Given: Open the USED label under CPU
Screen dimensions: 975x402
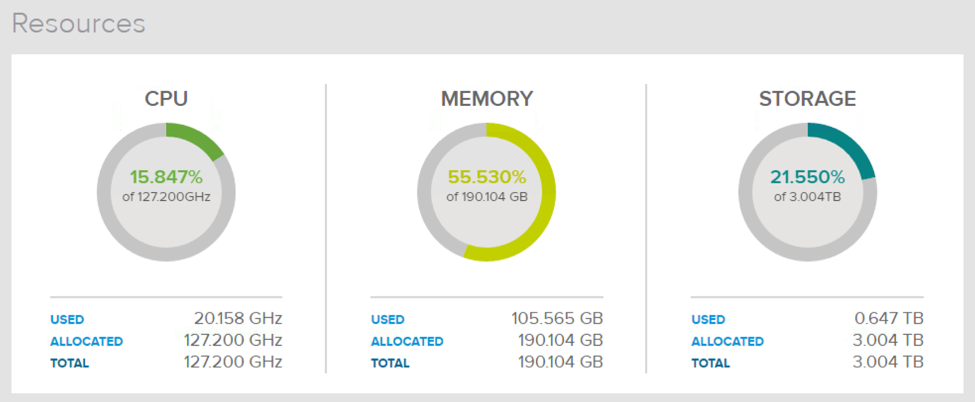Looking at the screenshot, I should [67, 320].
